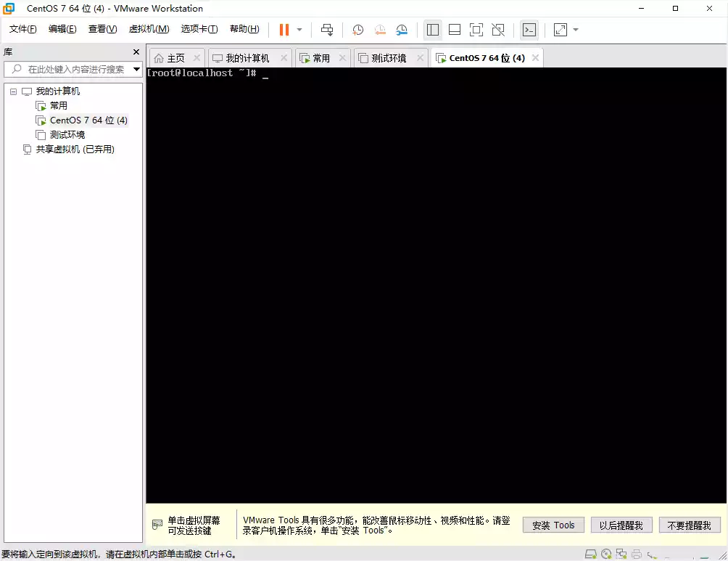Toggle the thumbnail bar view button
The image size is (728, 561).
tap(455, 30)
